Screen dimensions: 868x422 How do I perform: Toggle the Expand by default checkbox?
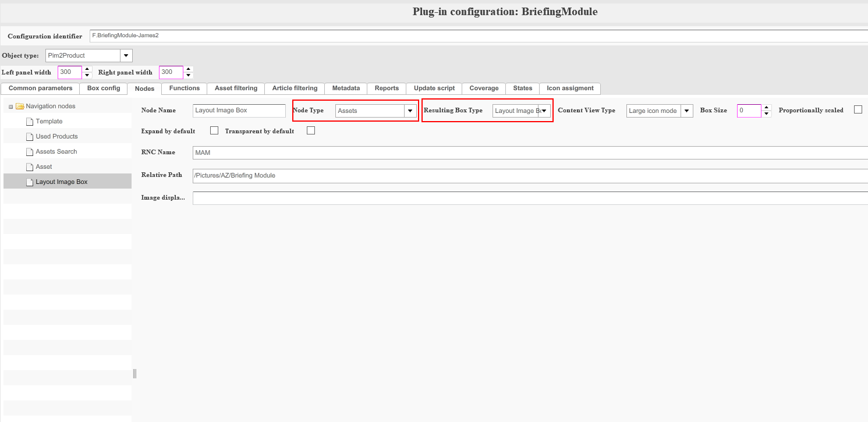point(214,130)
